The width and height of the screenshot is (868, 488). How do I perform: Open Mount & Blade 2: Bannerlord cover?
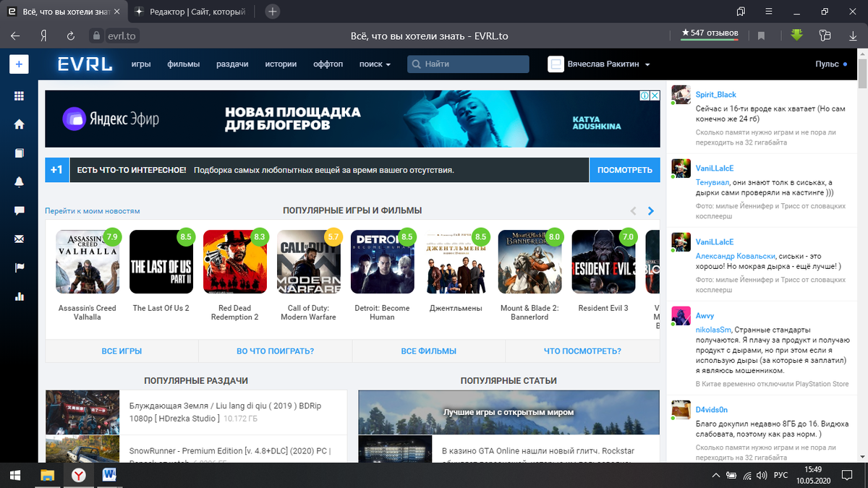pyautogui.click(x=530, y=262)
